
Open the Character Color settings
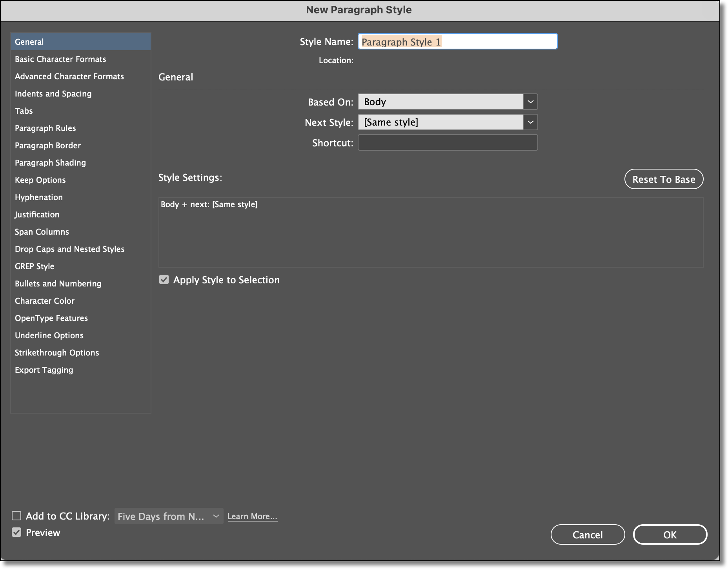point(44,301)
